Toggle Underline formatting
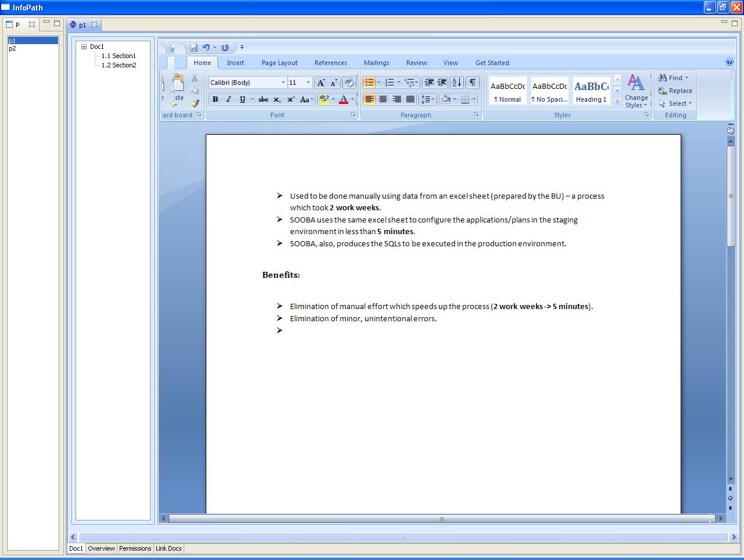 242,99
